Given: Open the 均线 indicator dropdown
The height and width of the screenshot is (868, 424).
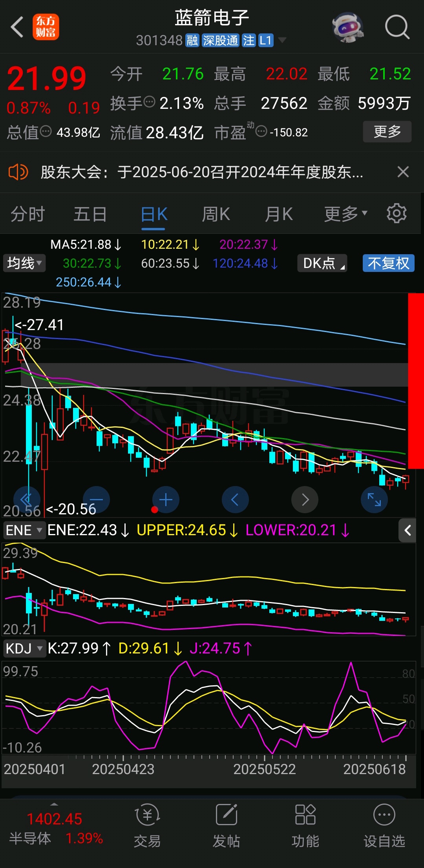Looking at the screenshot, I should [x=24, y=263].
